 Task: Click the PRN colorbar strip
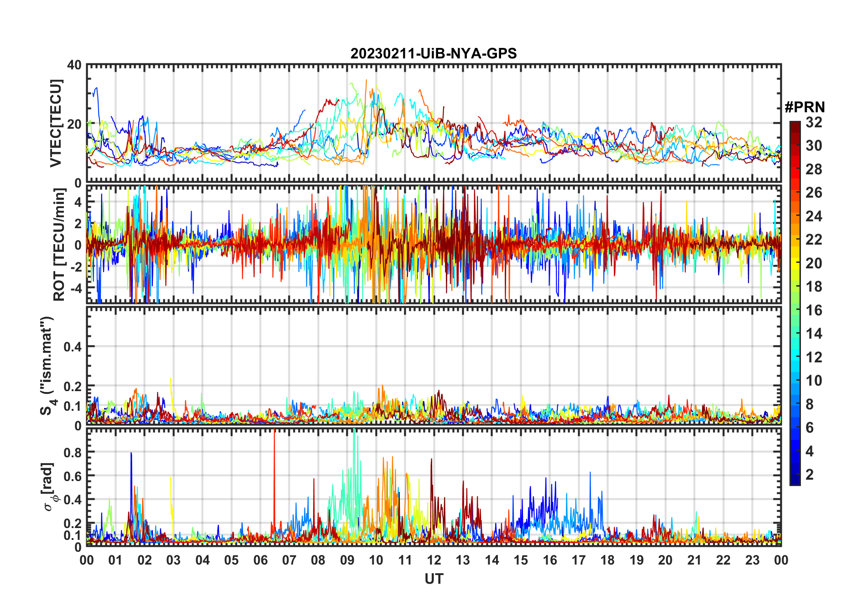coord(795,303)
